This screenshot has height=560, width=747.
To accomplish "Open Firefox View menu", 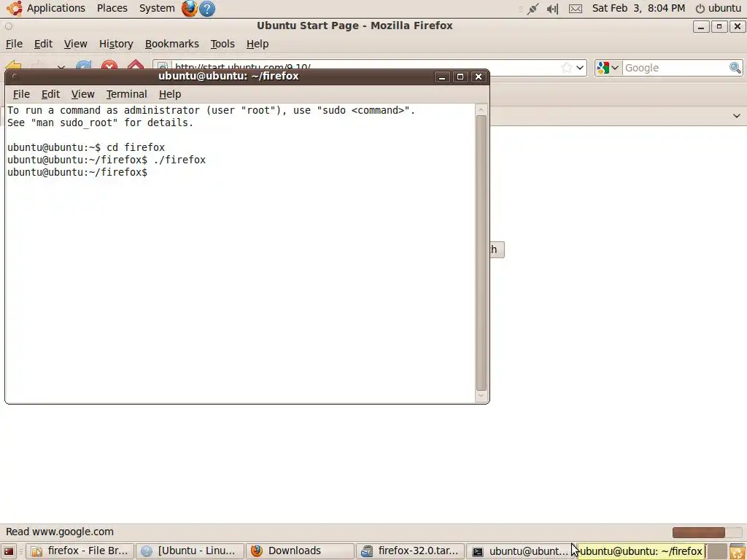I will click(75, 44).
